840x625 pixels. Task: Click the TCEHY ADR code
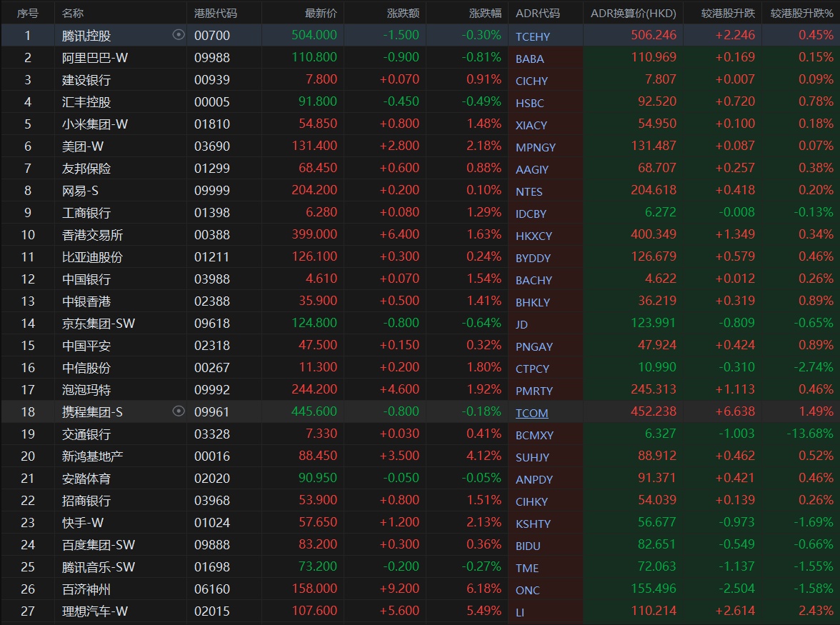pos(533,36)
